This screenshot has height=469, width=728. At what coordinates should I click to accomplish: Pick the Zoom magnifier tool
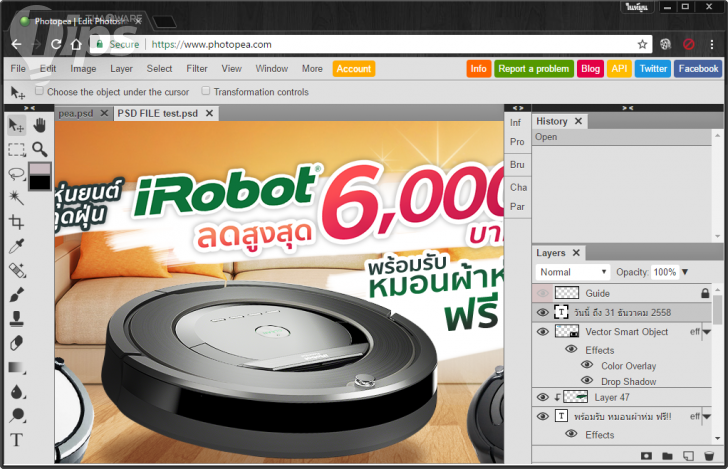pyautogui.click(x=40, y=150)
